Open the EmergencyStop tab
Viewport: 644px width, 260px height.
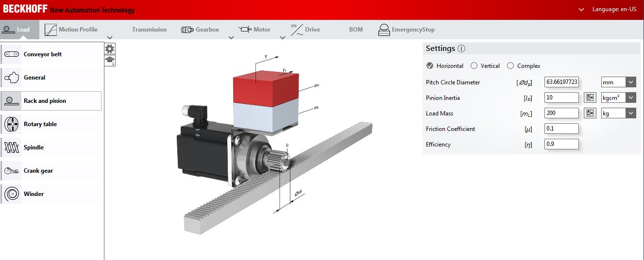click(407, 30)
